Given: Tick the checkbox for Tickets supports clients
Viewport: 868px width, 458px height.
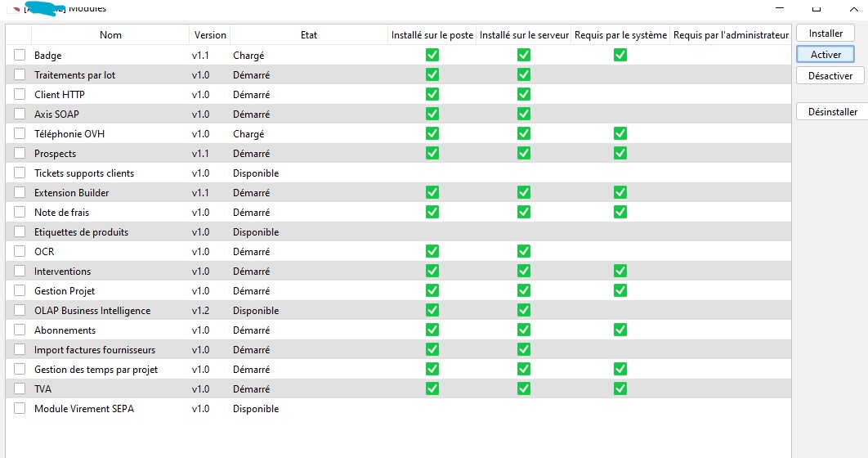Looking at the screenshot, I should pyautogui.click(x=20, y=173).
